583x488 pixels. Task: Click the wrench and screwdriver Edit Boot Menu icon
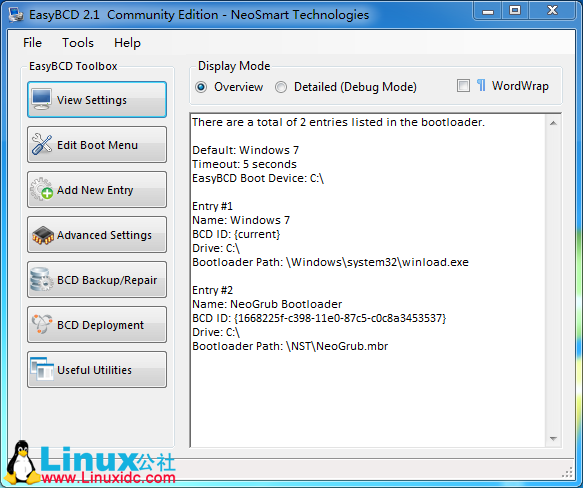click(x=42, y=144)
